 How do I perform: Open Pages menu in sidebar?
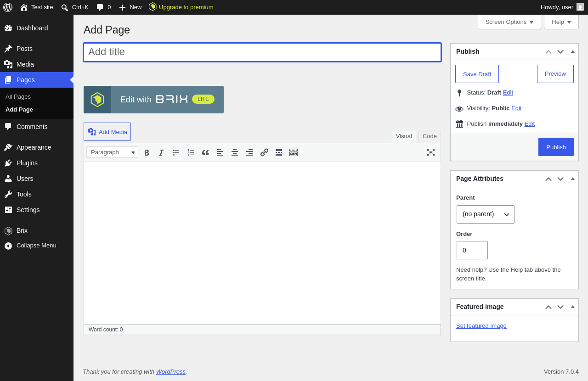point(37,80)
